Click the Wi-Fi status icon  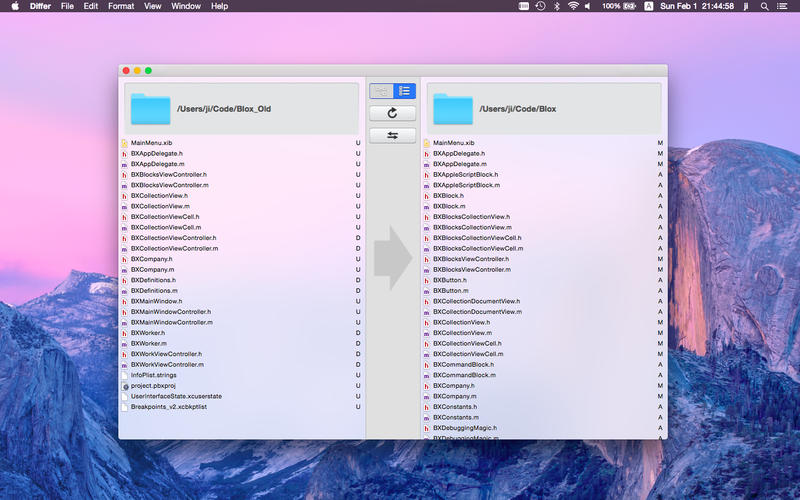(x=573, y=6)
